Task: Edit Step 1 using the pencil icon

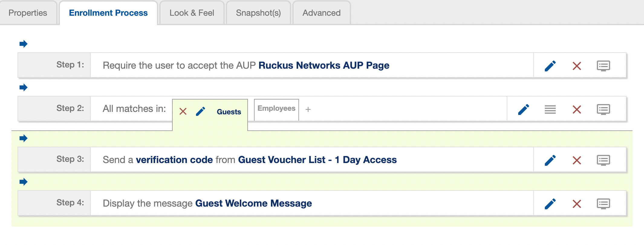Action: [x=550, y=66]
